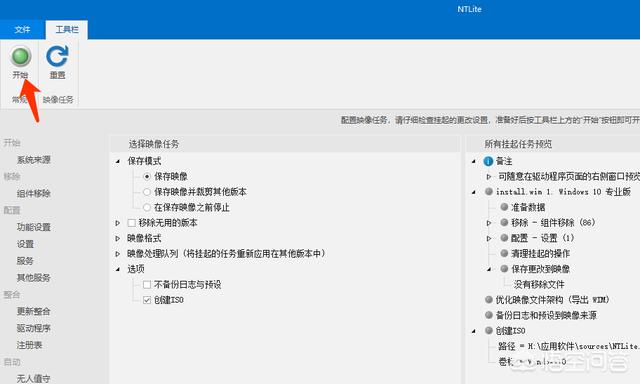Screen dimensions: 640x384
Task: Click the gray dot beside 优化映像文件架构
Action: [x=489, y=300]
